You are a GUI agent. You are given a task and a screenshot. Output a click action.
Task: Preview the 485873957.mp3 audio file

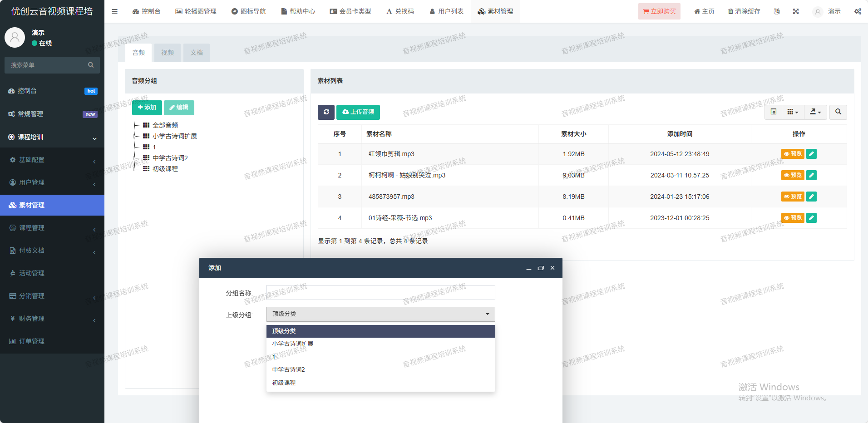click(x=792, y=197)
